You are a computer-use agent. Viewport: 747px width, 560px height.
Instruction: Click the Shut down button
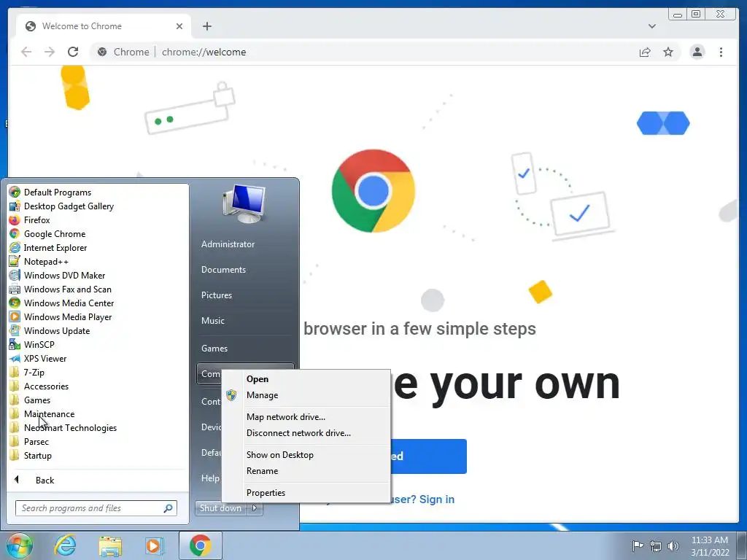(x=220, y=508)
